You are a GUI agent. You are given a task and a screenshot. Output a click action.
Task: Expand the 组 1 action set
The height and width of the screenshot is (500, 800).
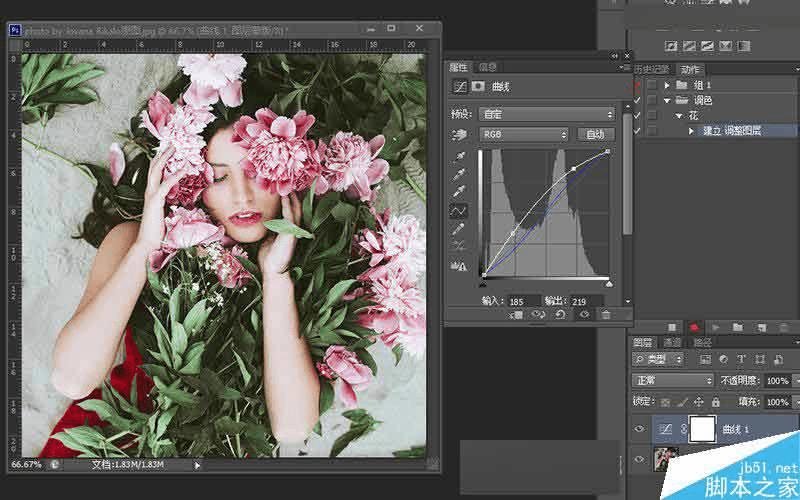667,85
